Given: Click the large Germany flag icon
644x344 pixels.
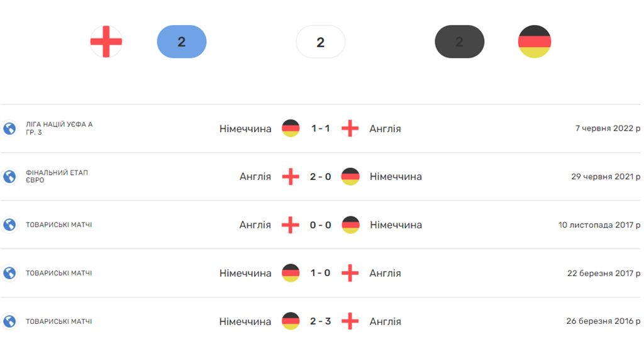Looking at the screenshot, I should pyautogui.click(x=535, y=42).
